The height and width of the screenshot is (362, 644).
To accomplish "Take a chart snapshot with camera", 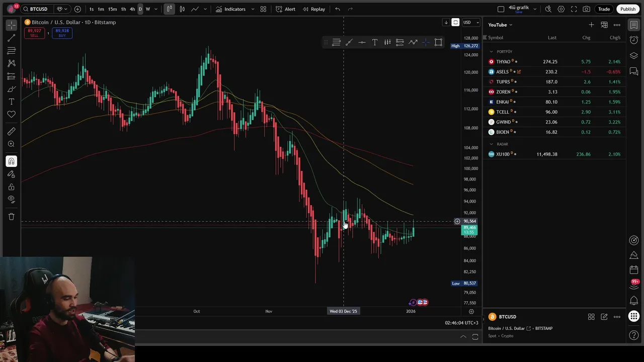I will 587,9.
